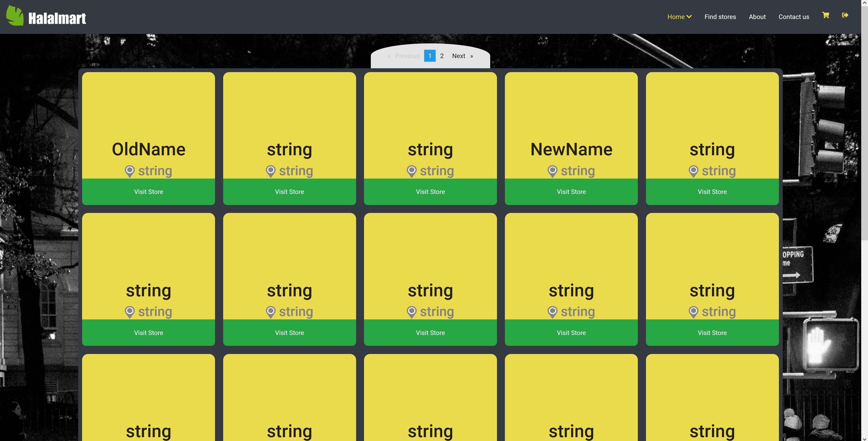Click the Halalmart leaf logo

point(15,16)
